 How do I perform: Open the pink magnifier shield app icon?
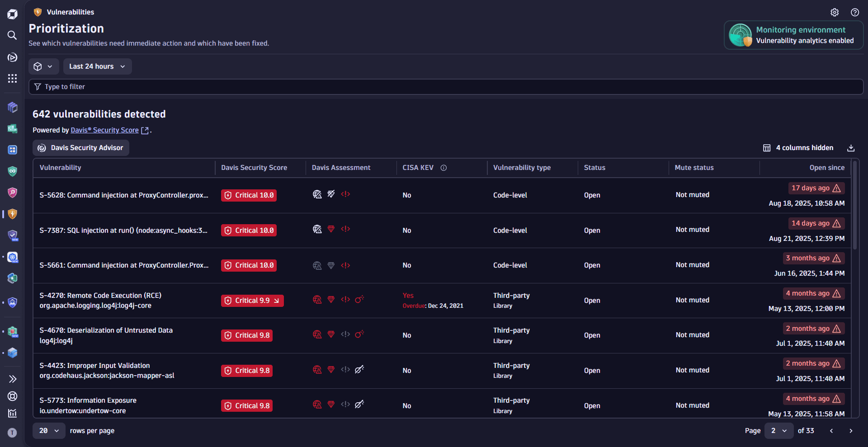point(12,193)
